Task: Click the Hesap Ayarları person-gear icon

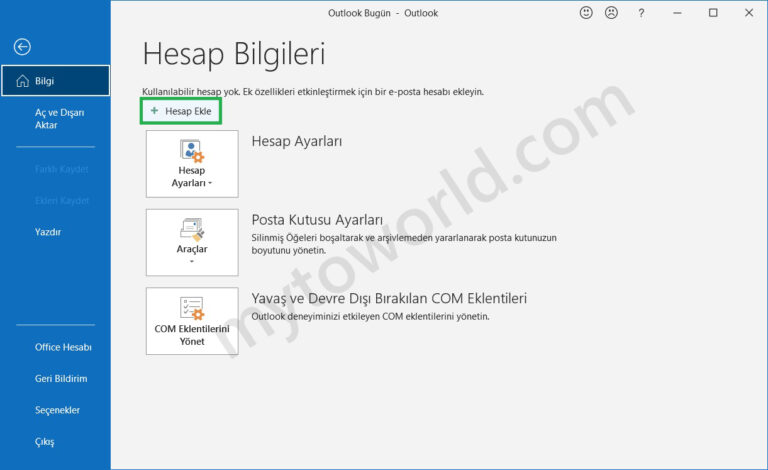Action: click(192, 151)
